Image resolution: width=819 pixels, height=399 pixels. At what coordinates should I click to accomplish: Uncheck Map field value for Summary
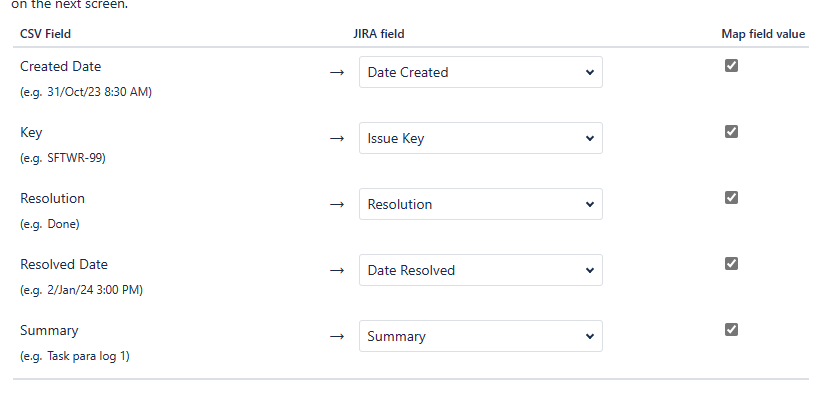point(731,330)
